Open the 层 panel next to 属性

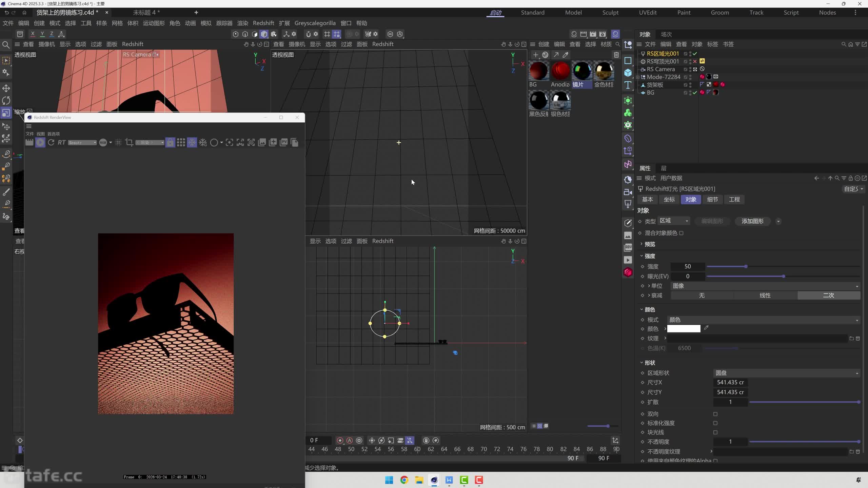pyautogui.click(x=664, y=168)
